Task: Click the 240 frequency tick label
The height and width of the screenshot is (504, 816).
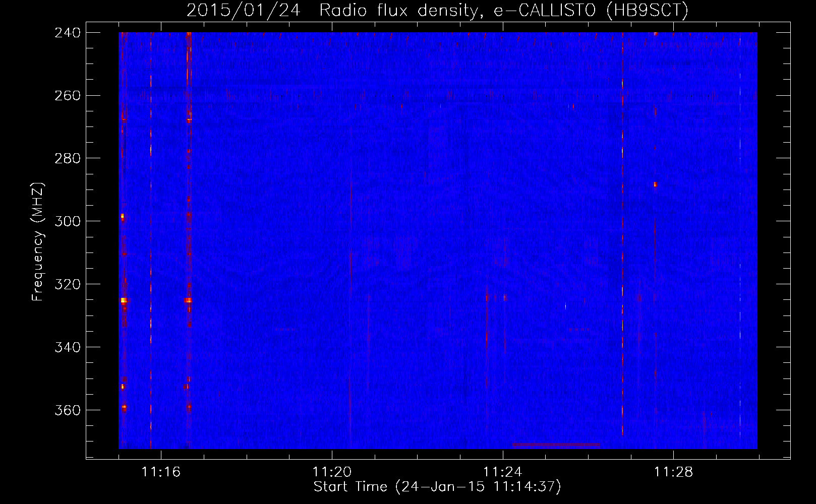Action: coord(67,32)
